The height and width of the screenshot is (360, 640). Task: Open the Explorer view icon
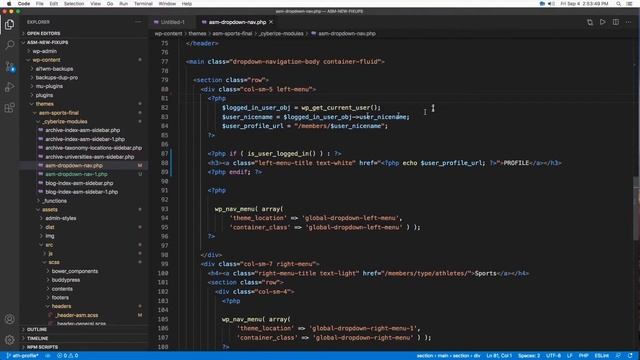coord(9,24)
